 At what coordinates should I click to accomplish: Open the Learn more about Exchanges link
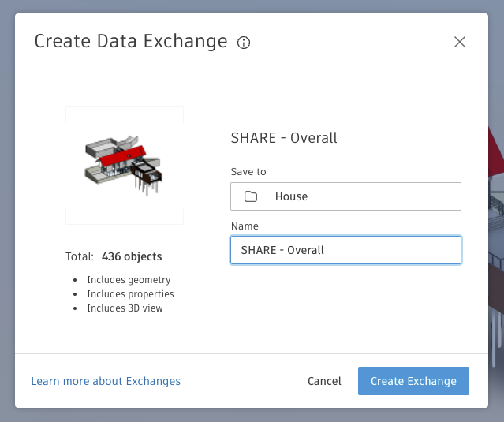[106, 381]
